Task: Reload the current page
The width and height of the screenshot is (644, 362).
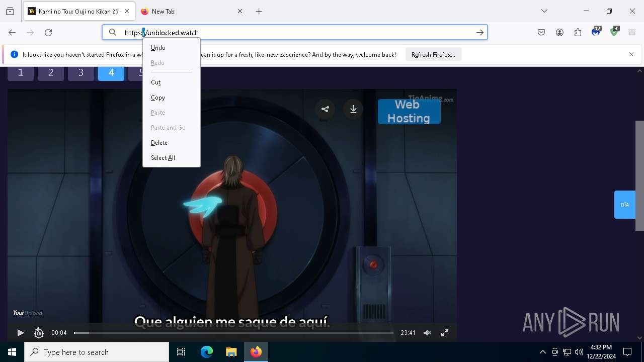Action: 48,33
